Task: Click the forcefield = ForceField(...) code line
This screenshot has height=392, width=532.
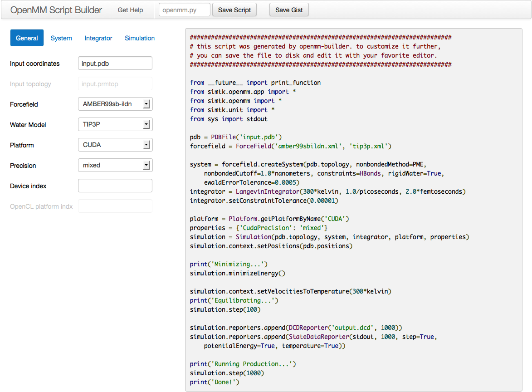Action: coord(290,146)
